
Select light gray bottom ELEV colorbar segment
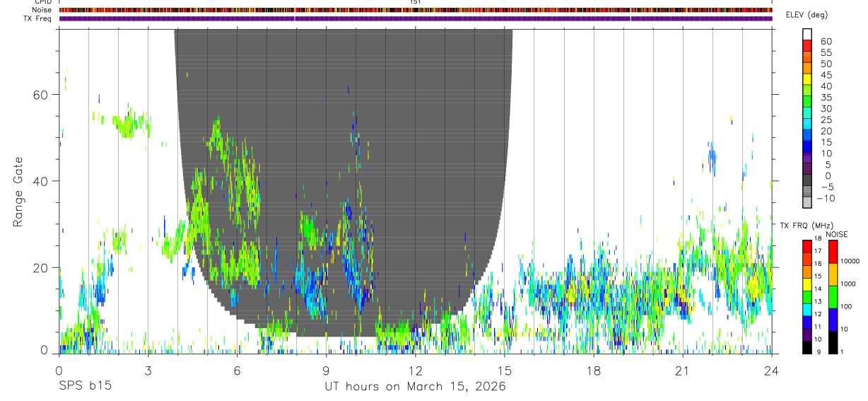click(x=807, y=203)
